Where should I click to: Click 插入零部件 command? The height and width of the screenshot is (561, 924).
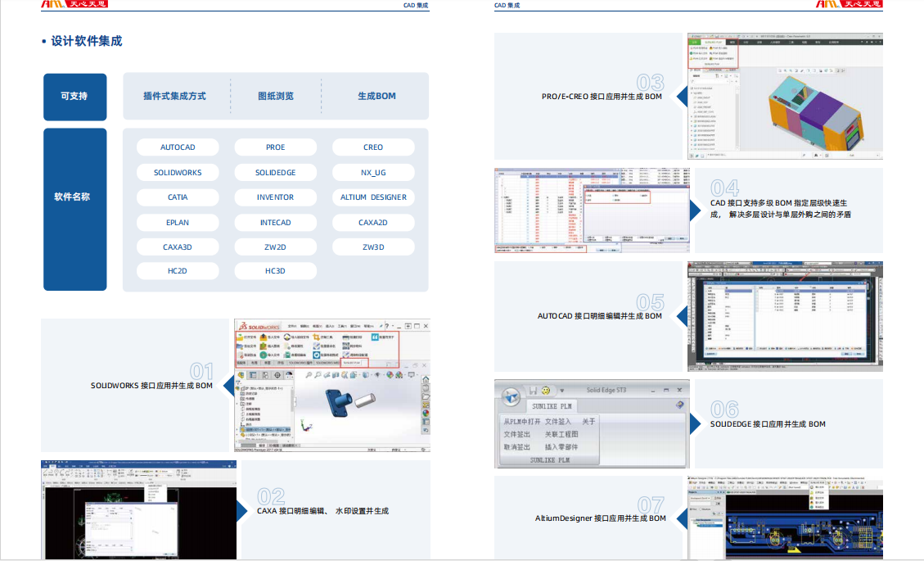click(x=561, y=447)
